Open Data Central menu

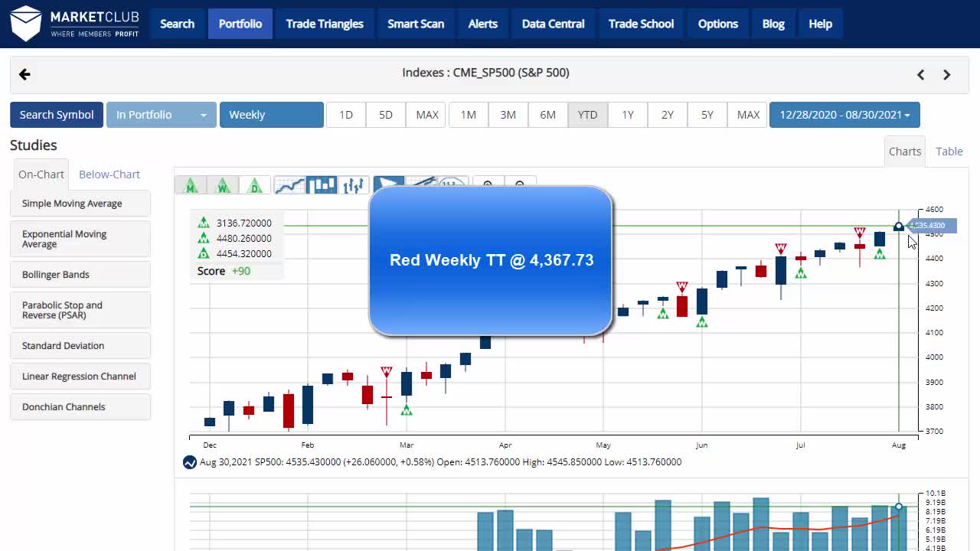(x=554, y=24)
